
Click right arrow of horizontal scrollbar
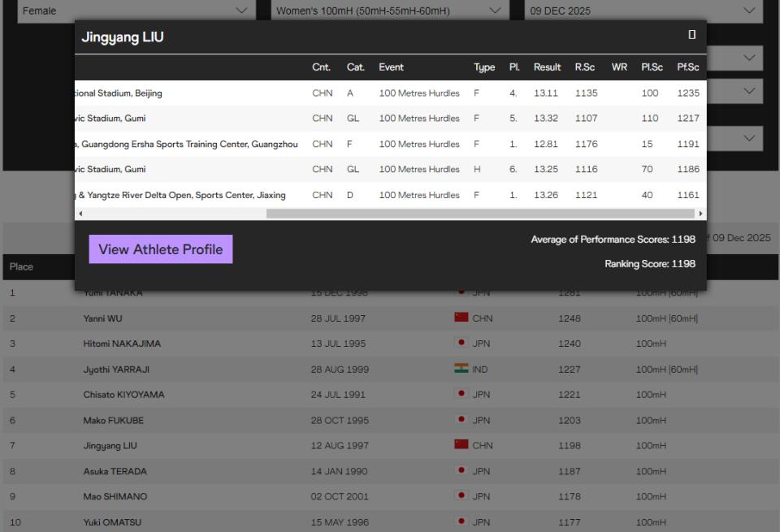700,214
